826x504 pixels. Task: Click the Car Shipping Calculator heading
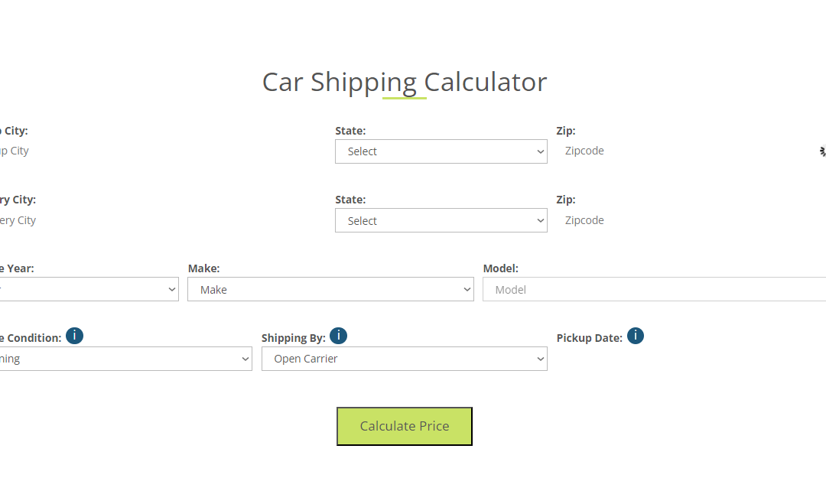404,82
